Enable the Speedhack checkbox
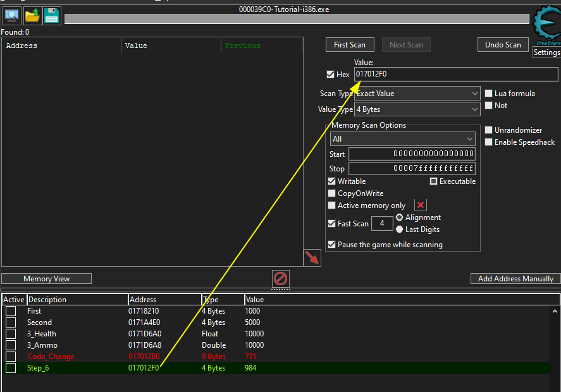 (x=489, y=142)
